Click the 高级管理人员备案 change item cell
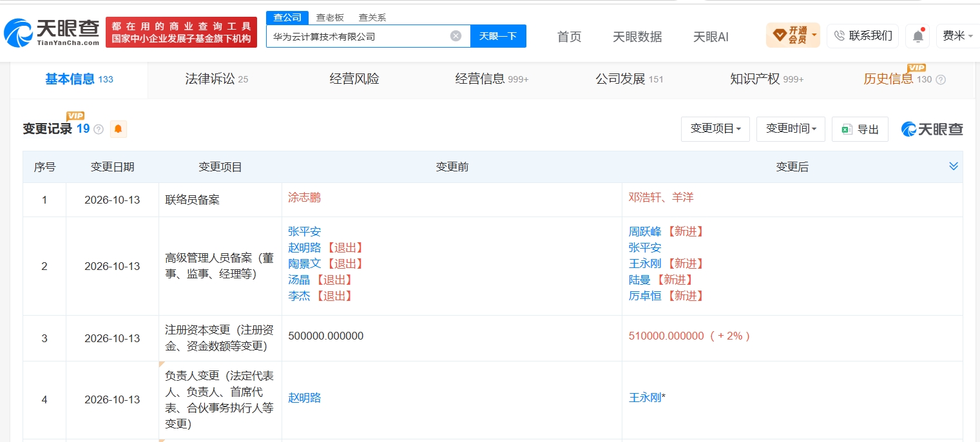This screenshot has height=442, width=980. click(220, 266)
